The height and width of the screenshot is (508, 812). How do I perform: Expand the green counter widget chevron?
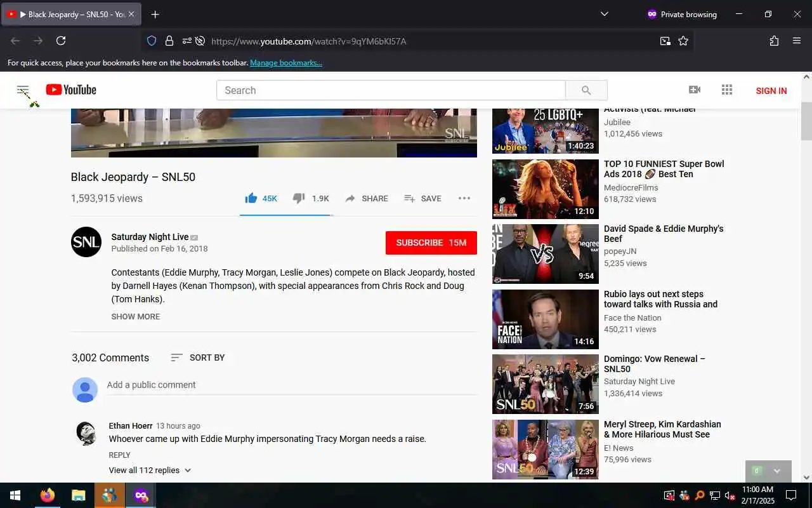(x=777, y=471)
